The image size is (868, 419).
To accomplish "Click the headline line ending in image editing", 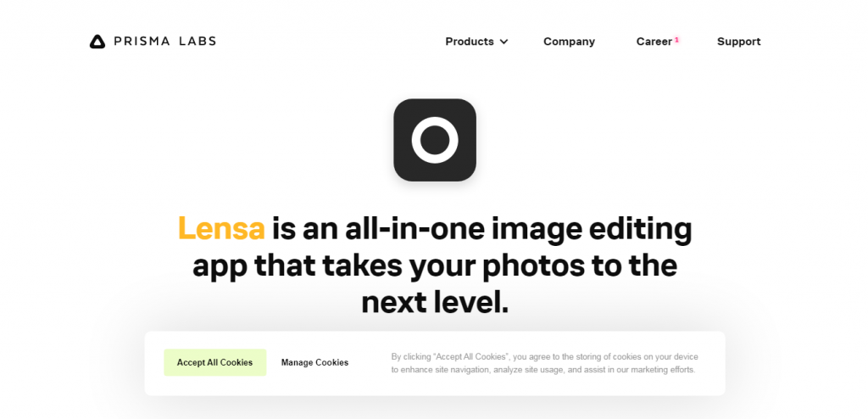I will pyautogui.click(x=435, y=230).
